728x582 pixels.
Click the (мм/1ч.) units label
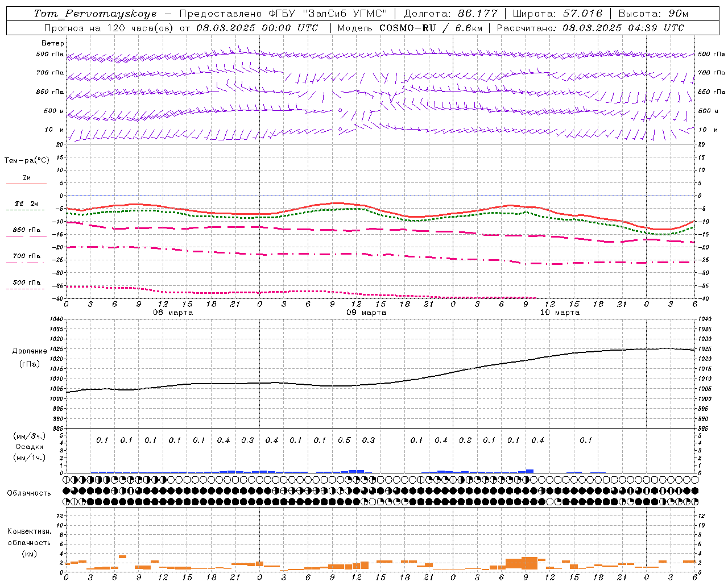[30, 458]
